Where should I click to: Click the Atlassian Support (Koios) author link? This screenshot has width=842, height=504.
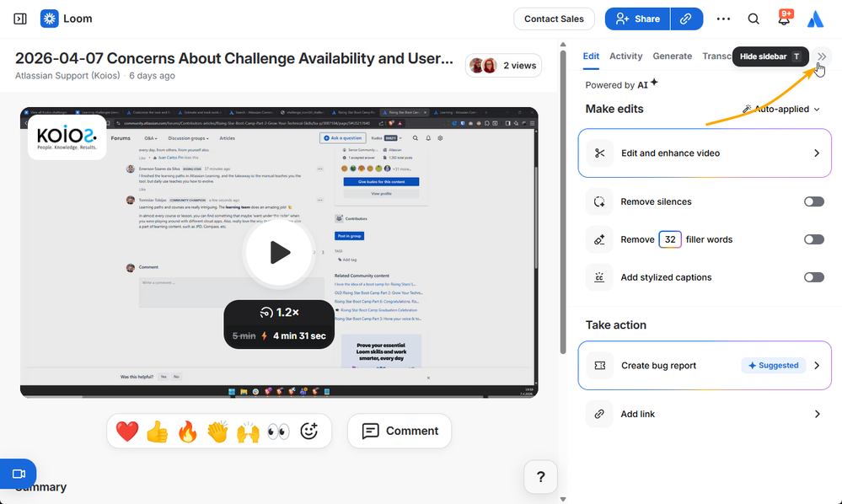click(x=67, y=76)
